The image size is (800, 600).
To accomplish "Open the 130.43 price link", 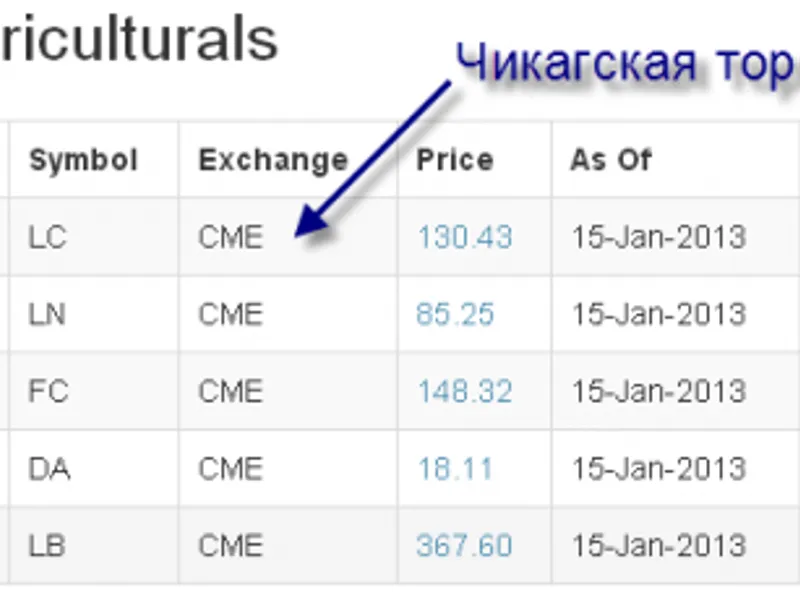I will (465, 237).
